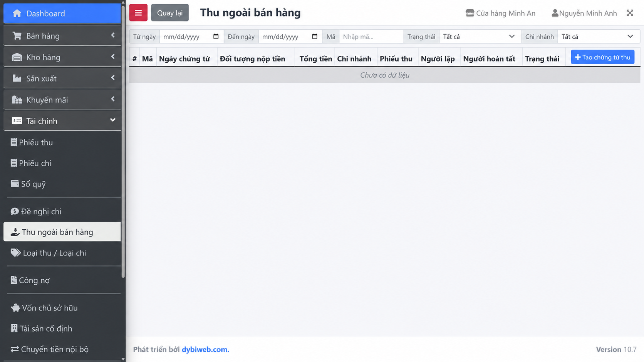Click the Đề nghị chi dollar icon
Viewport: 644px width, 362px height.
[15, 211]
